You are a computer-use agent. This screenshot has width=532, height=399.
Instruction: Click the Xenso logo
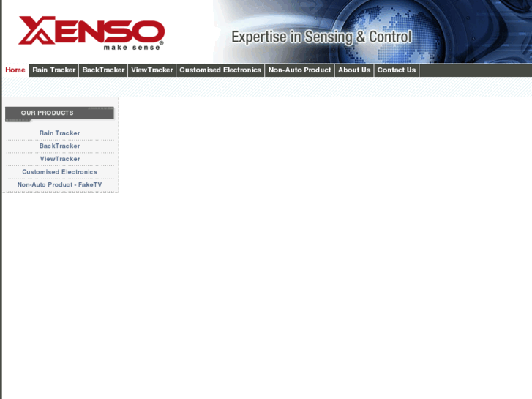[x=91, y=33]
